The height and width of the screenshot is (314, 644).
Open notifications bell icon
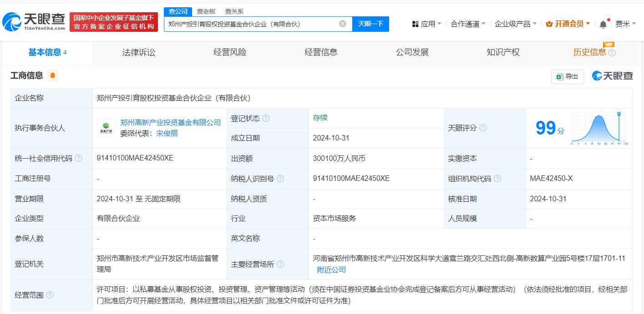(603, 24)
